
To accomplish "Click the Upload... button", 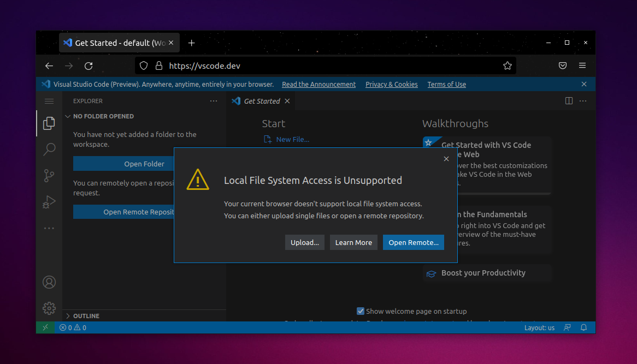I will point(305,242).
